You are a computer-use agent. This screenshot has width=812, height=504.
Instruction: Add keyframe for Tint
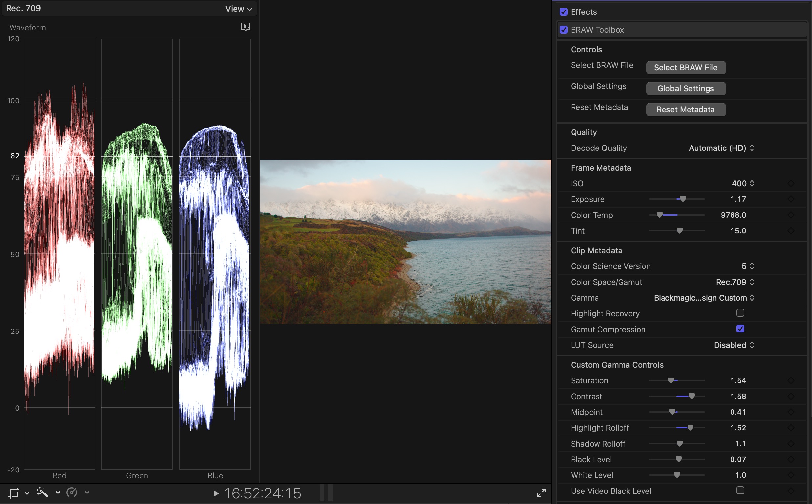[791, 231]
